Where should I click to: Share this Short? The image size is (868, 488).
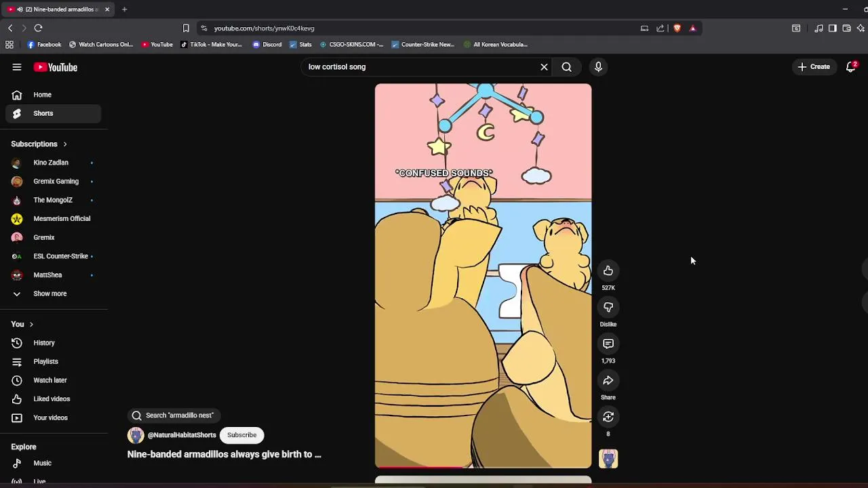coord(608,381)
